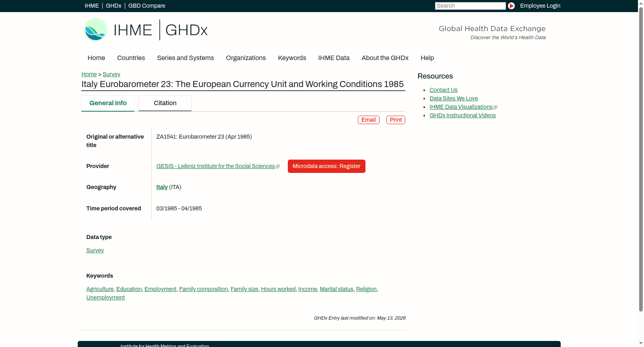Open the Marital status keyword link
Screen dimensions: 644x347
(336, 289)
